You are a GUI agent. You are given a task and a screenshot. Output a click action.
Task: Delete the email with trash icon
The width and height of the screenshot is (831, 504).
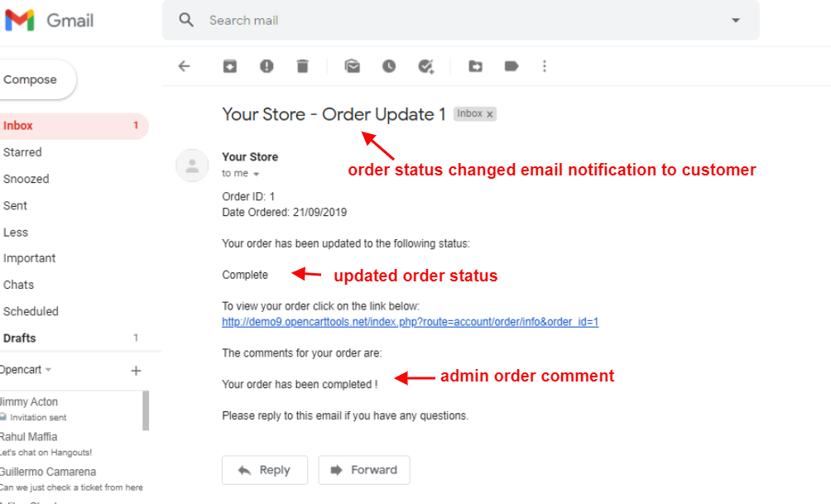(x=303, y=66)
